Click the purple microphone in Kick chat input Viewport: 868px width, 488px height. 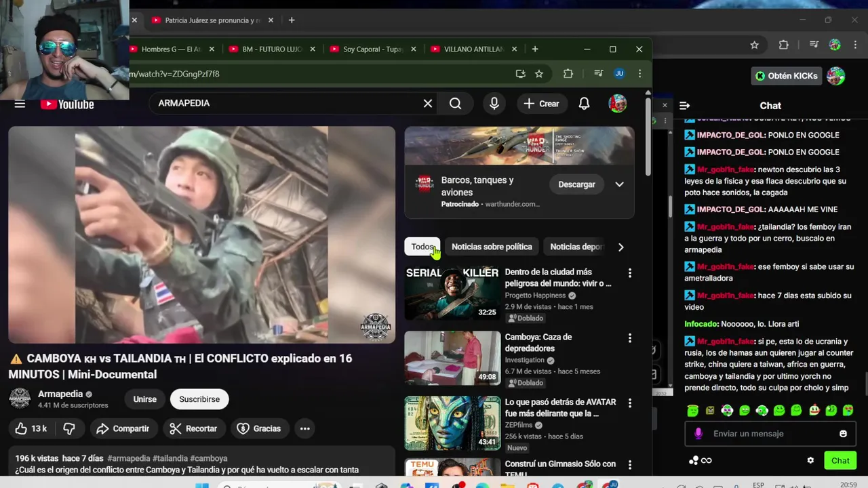[x=698, y=434]
